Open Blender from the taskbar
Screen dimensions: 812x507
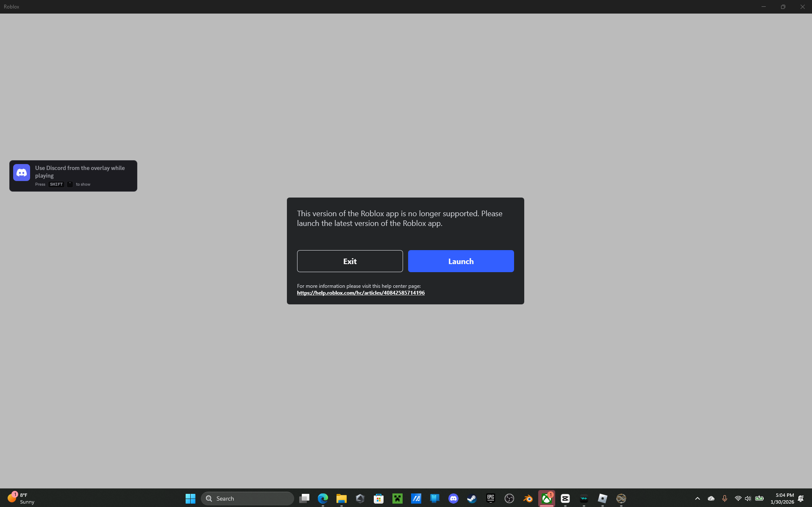click(x=528, y=499)
